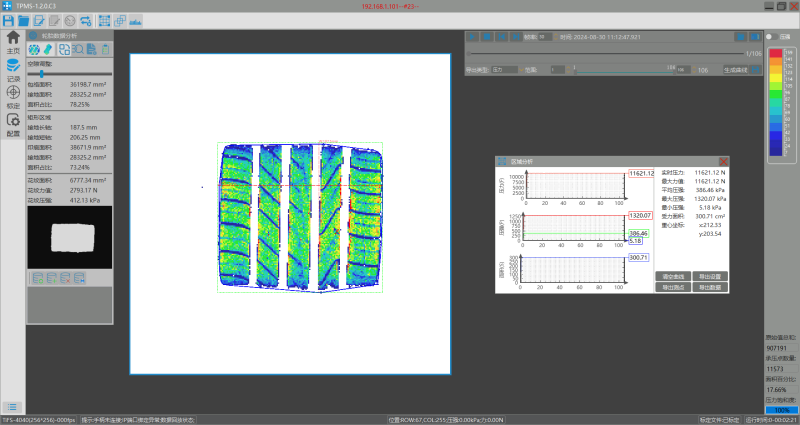This screenshot has width=800, height=425.
Task: Click the 17.66% area percentage value
Action: (782, 389)
